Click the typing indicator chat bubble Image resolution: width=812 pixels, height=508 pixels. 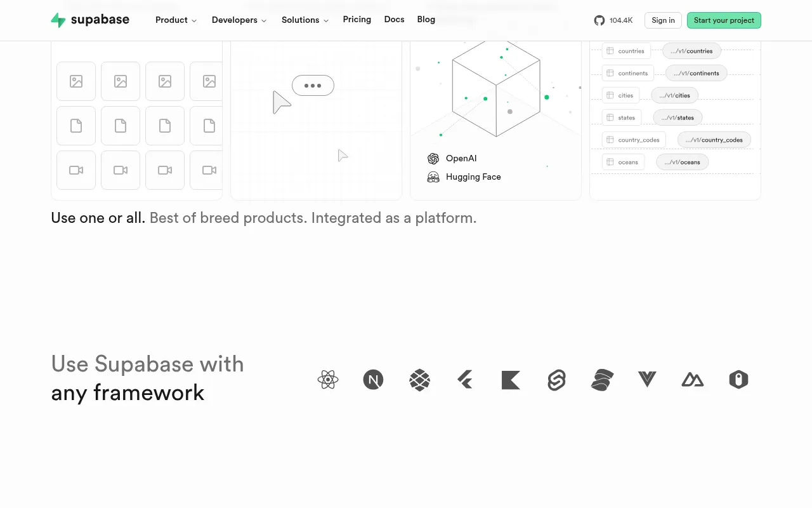313,85
